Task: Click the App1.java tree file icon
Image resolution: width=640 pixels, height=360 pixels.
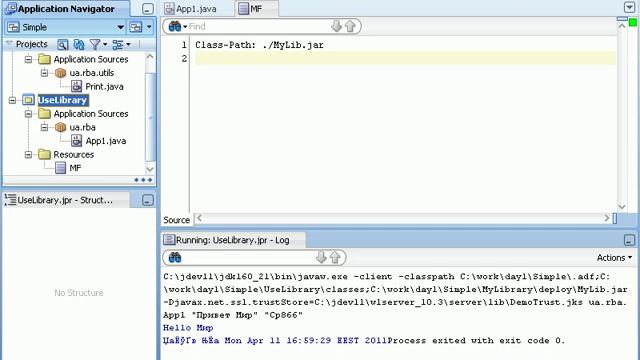Action: [76, 140]
